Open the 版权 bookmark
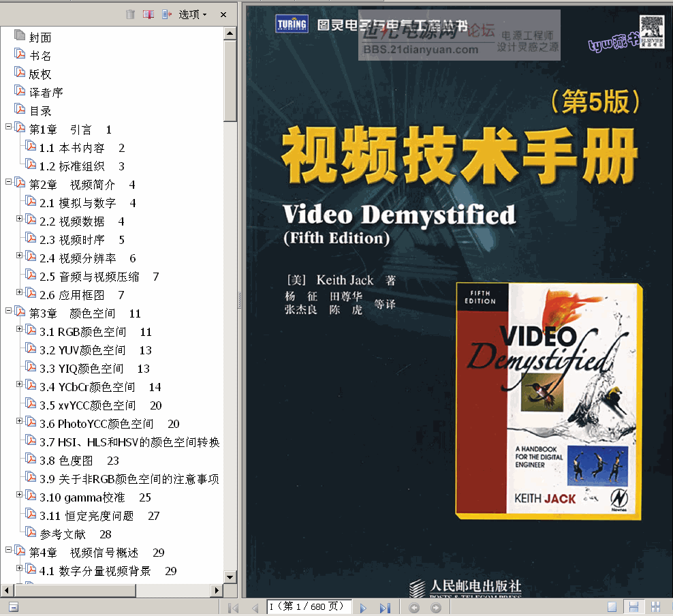 click(40, 74)
